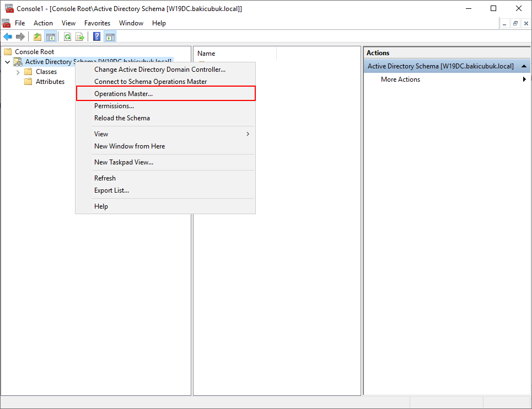Viewport: 532px width, 409px height.
Task: Click the green Refresh toolbar icon
Action: (x=67, y=36)
